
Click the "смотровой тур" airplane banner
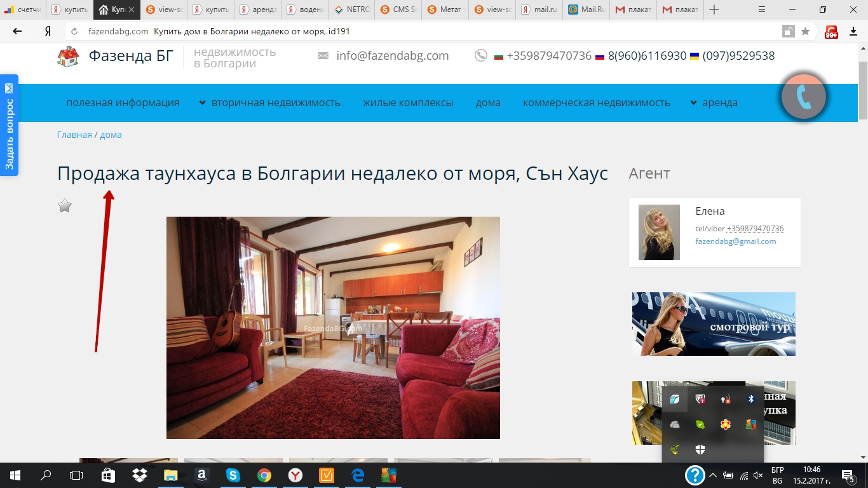coord(714,324)
